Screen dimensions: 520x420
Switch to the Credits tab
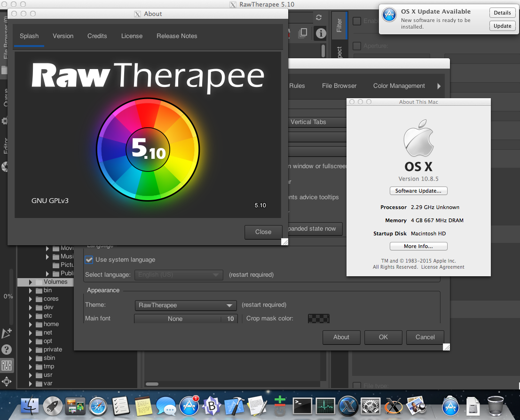97,36
